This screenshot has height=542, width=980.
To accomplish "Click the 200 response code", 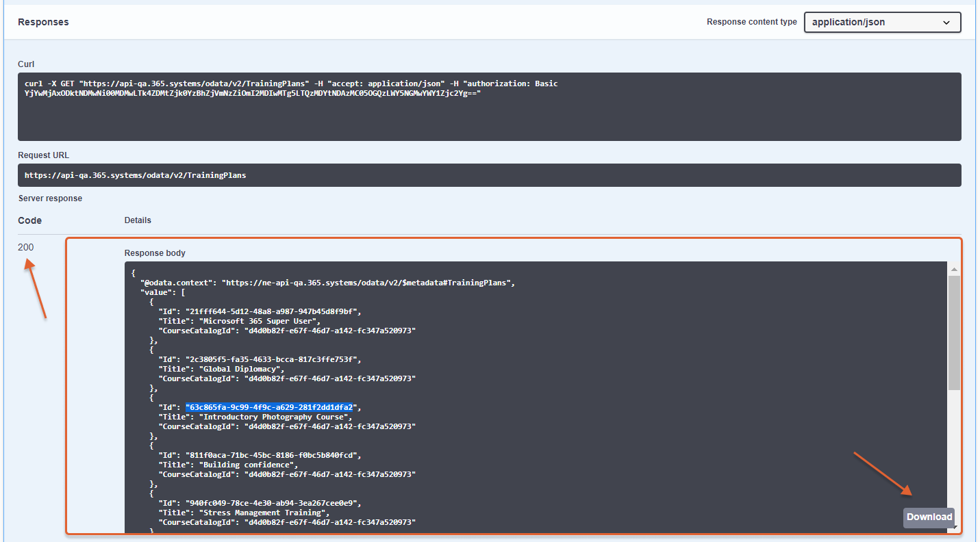I will coord(26,247).
